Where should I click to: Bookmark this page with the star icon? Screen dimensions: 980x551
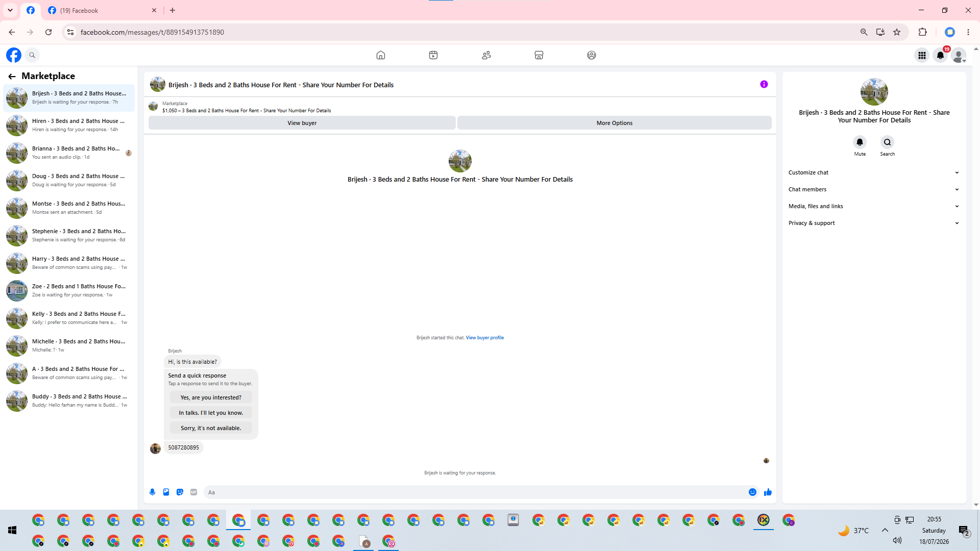[897, 32]
